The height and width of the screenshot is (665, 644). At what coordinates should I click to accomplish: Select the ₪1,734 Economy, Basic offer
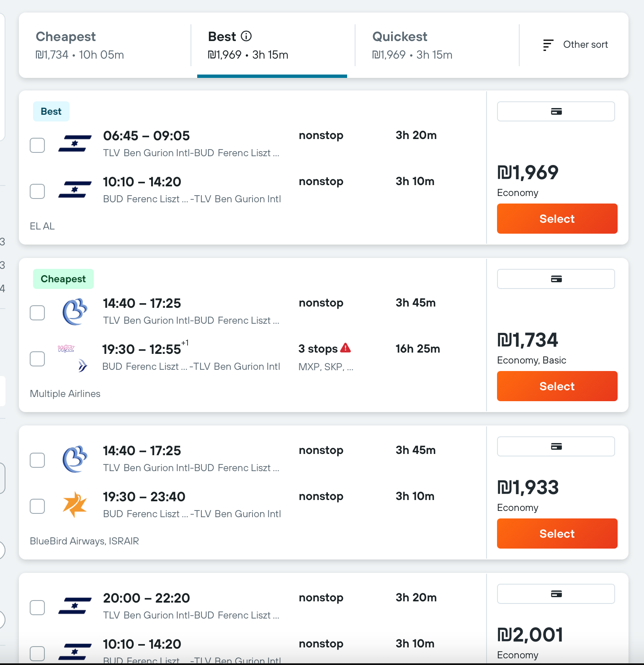click(557, 386)
